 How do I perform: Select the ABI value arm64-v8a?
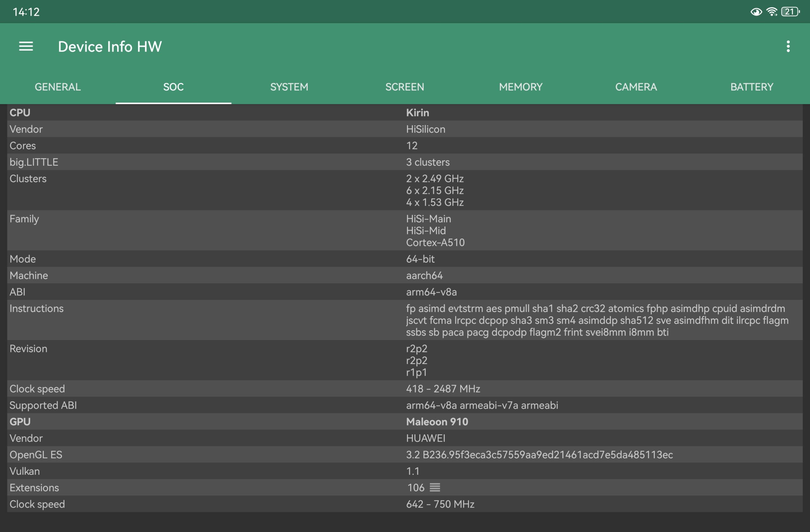[x=431, y=292]
